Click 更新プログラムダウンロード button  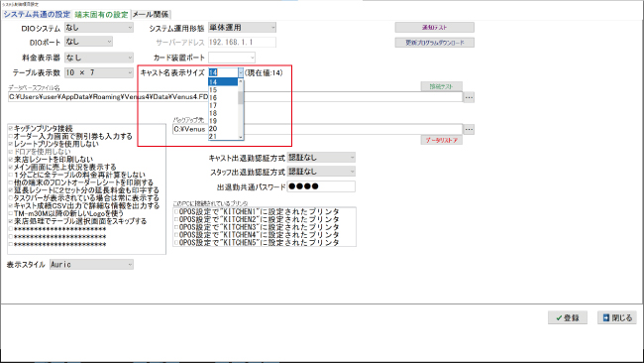435,43
